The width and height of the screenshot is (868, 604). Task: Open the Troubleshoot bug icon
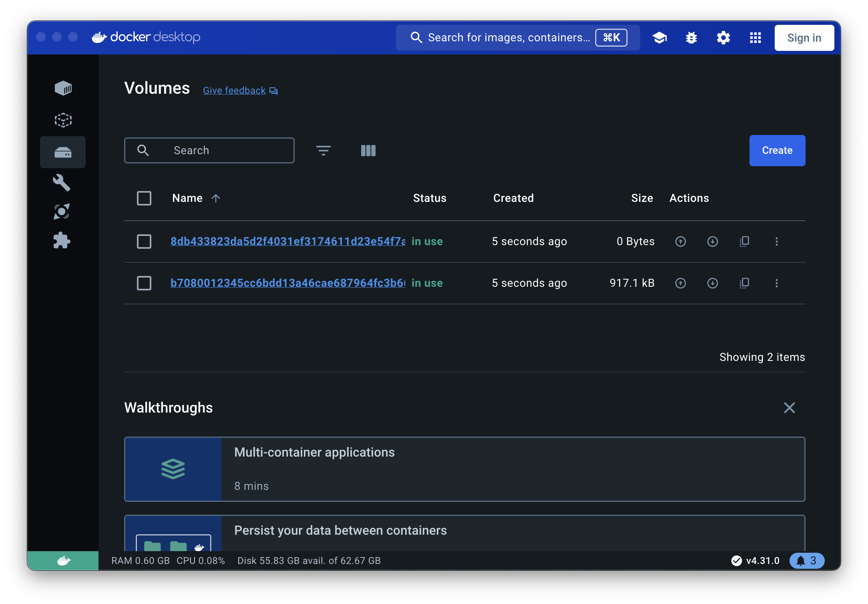(691, 38)
